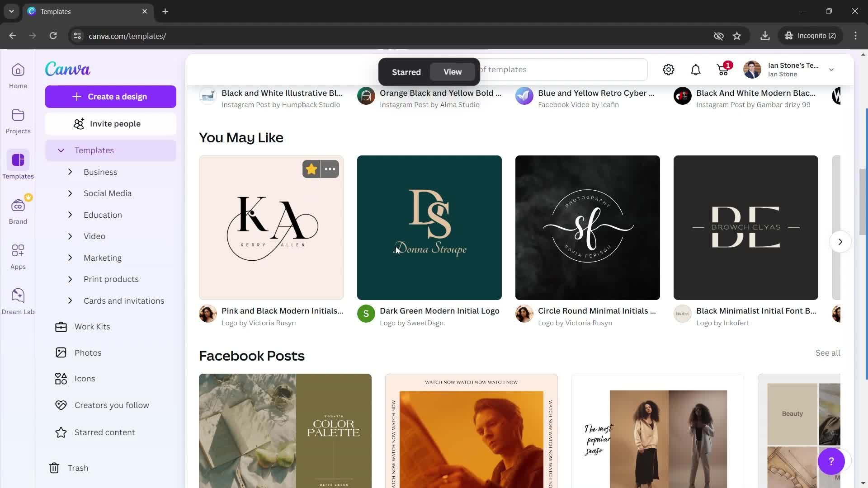Expand Video category
This screenshot has width=868, height=488.
[70, 236]
